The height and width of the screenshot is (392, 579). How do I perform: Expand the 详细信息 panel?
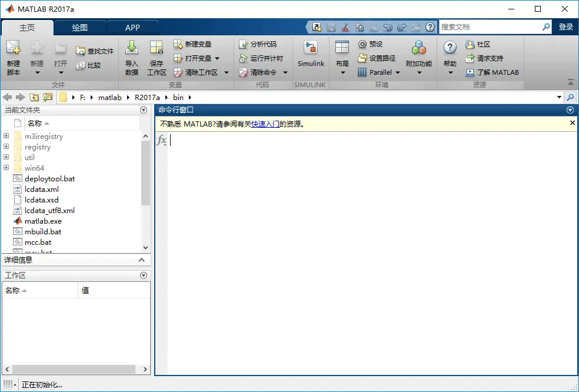point(141,260)
